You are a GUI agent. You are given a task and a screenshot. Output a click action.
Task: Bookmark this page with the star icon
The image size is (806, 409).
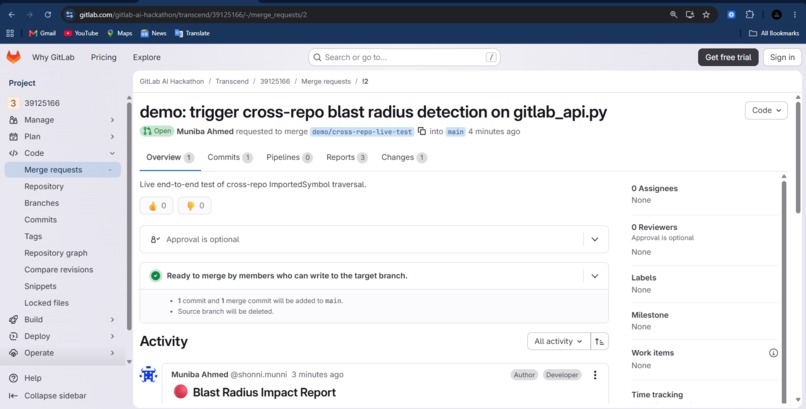(x=706, y=15)
